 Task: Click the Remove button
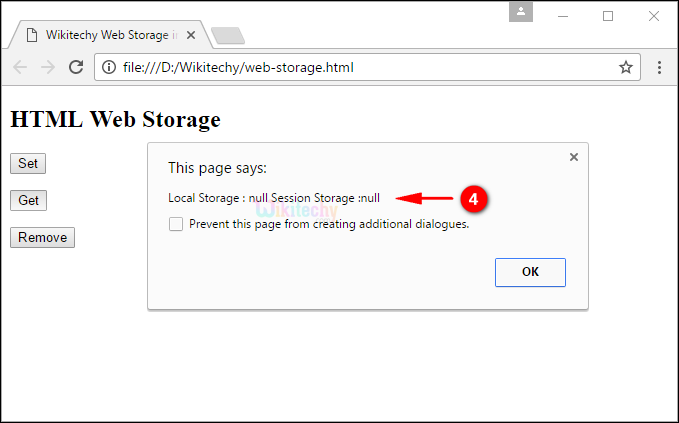click(x=42, y=238)
